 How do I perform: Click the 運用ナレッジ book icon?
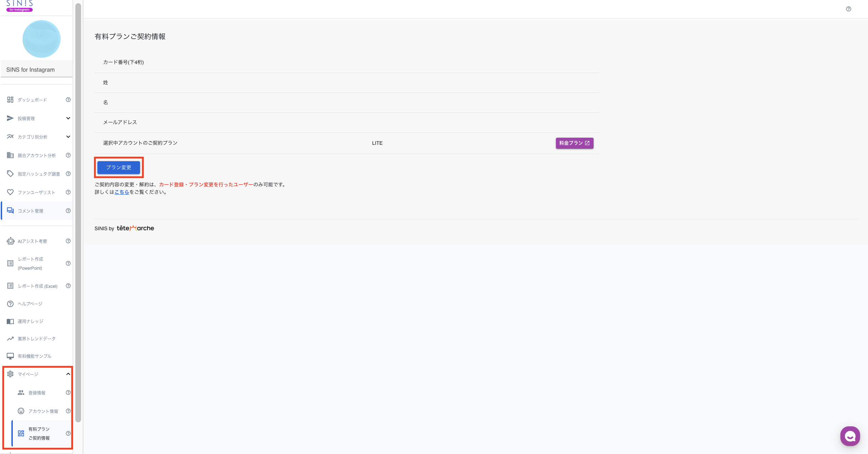click(x=10, y=321)
